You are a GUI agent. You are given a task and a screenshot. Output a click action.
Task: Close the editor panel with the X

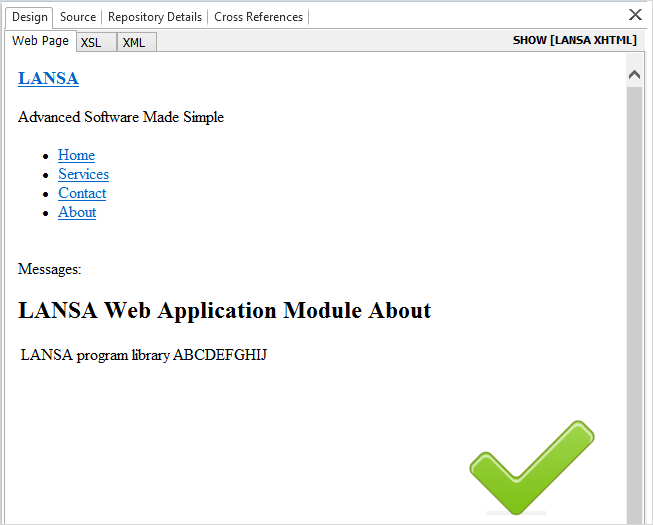635,15
